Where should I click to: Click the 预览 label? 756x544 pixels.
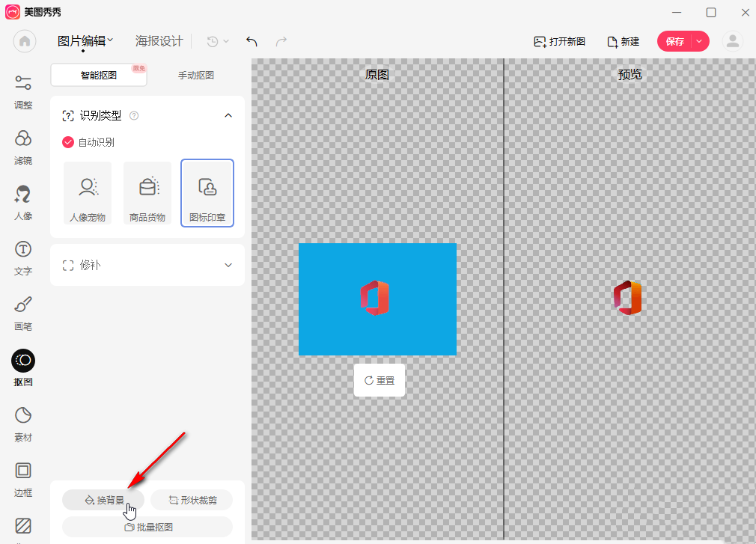(630, 75)
